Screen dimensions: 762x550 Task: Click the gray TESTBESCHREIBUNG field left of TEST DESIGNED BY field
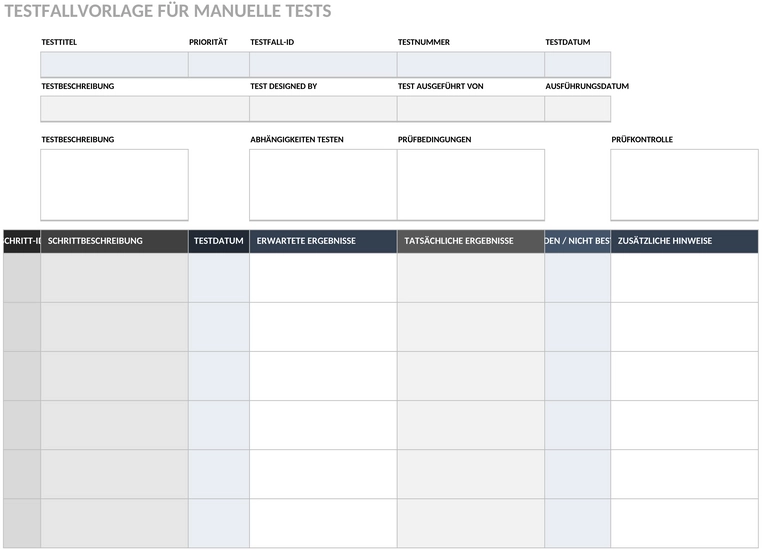(x=145, y=109)
